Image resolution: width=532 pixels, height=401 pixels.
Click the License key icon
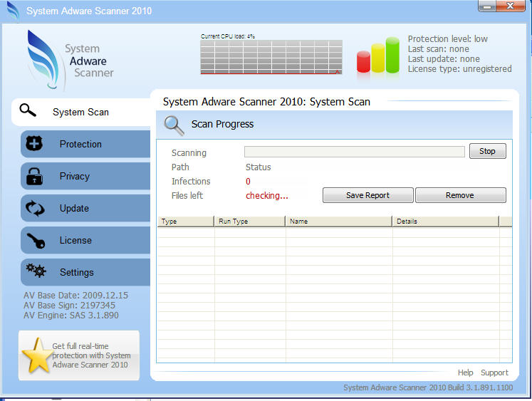click(36, 241)
